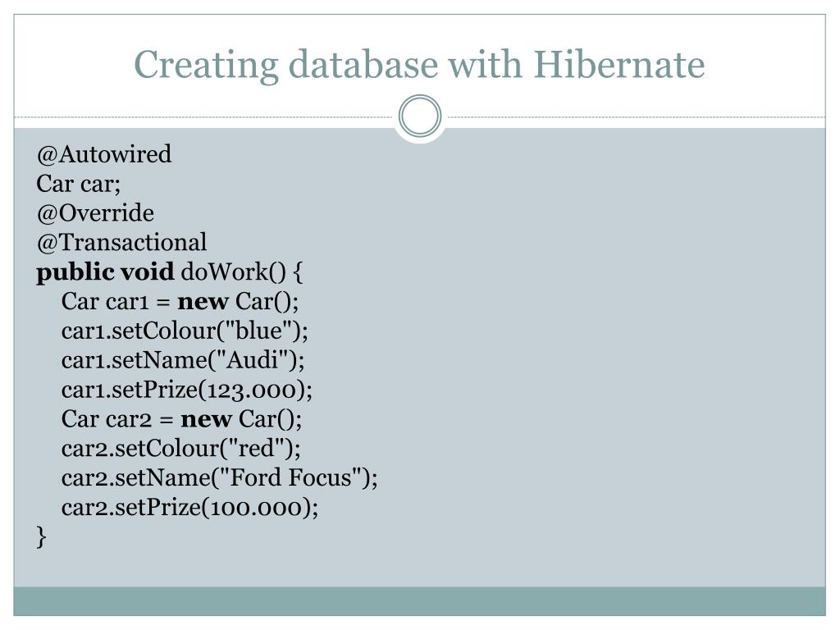Click the car1.setColour("blue") line

coord(185,331)
